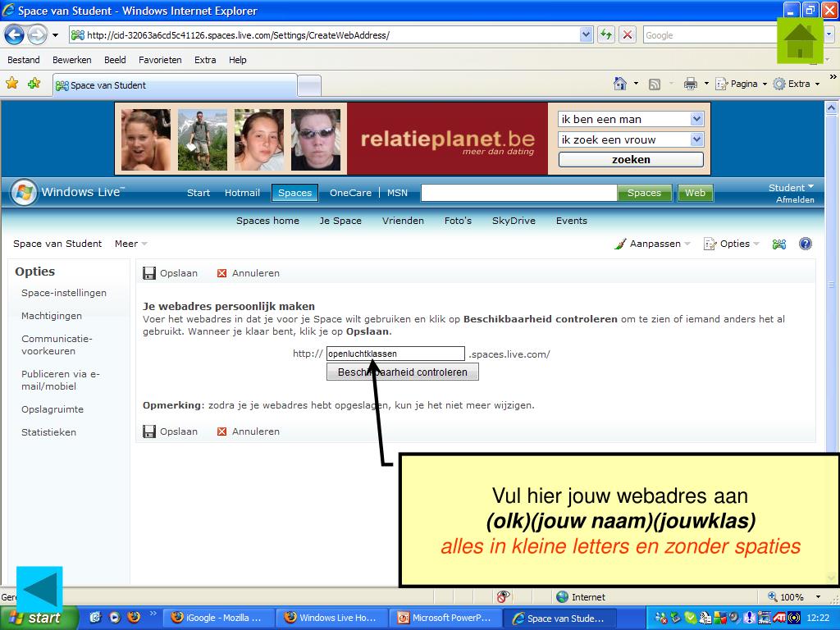The image size is (840, 630).
Task: Click the Stop loading red X icon
Action: coord(628,35)
